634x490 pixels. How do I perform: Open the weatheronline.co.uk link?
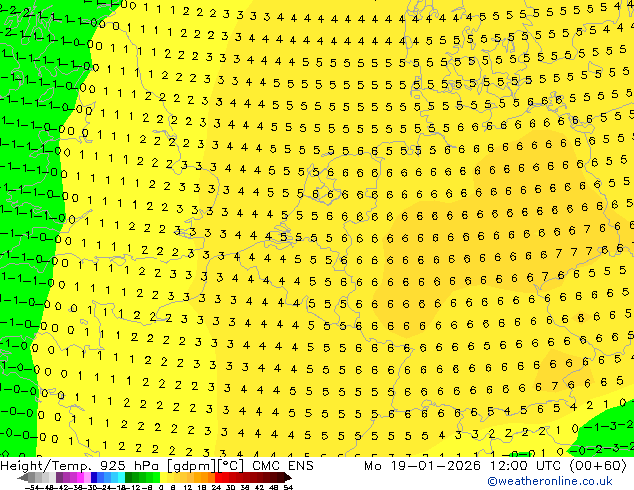[x=550, y=481]
